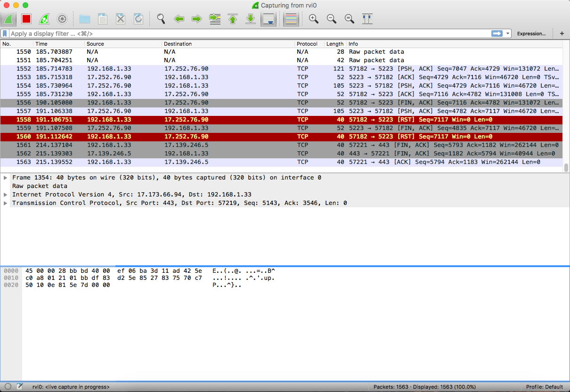Select packet 1552 with Seq=7047
This screenshot has height=392, width=570.
[281, 69]
